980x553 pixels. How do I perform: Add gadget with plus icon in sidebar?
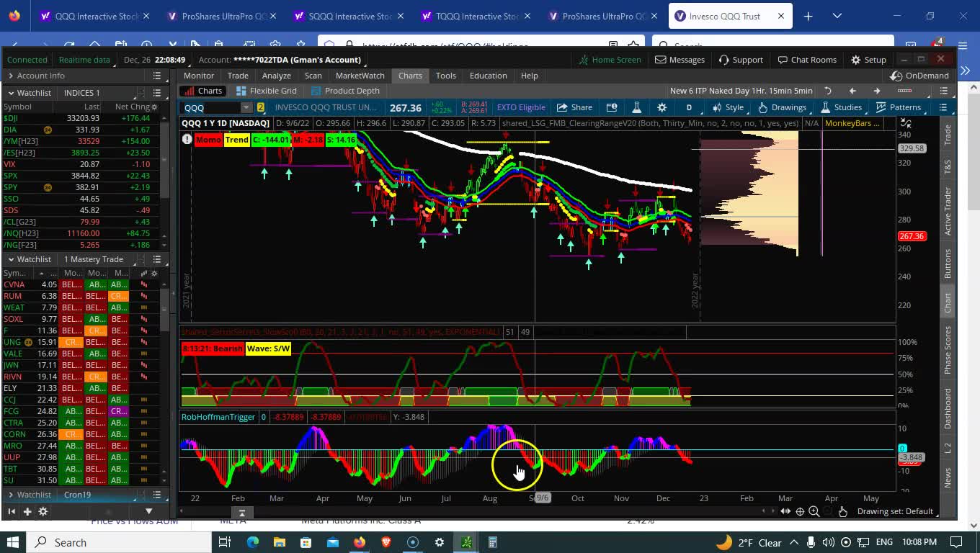(27, 511)
